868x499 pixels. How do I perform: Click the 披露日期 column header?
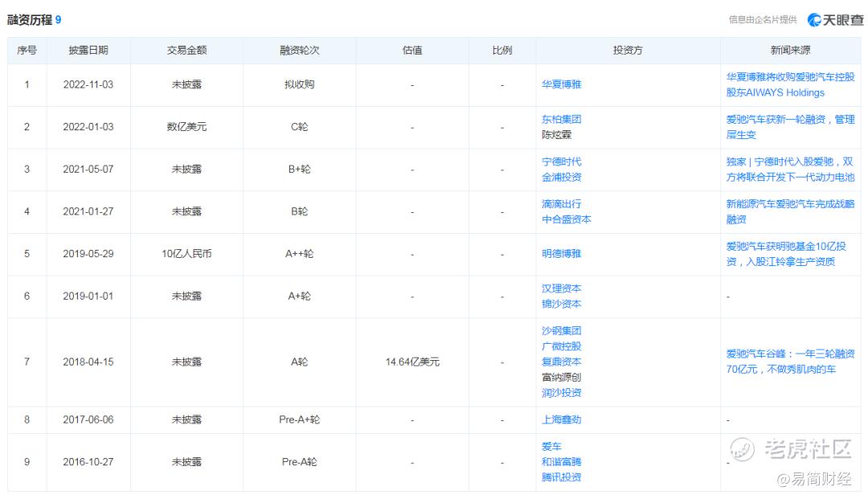pyautogui.click(x=88, y=51)
